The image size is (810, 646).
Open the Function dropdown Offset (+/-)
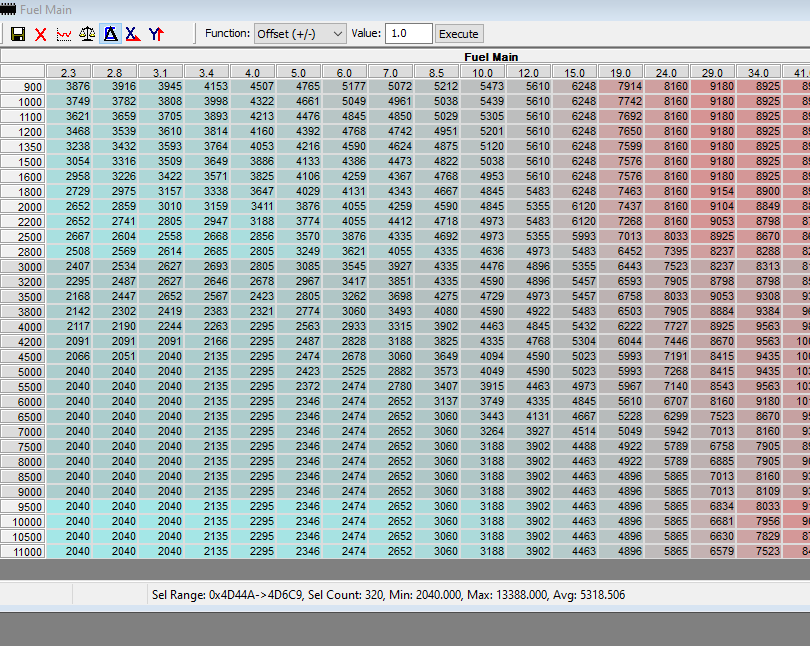300,34
